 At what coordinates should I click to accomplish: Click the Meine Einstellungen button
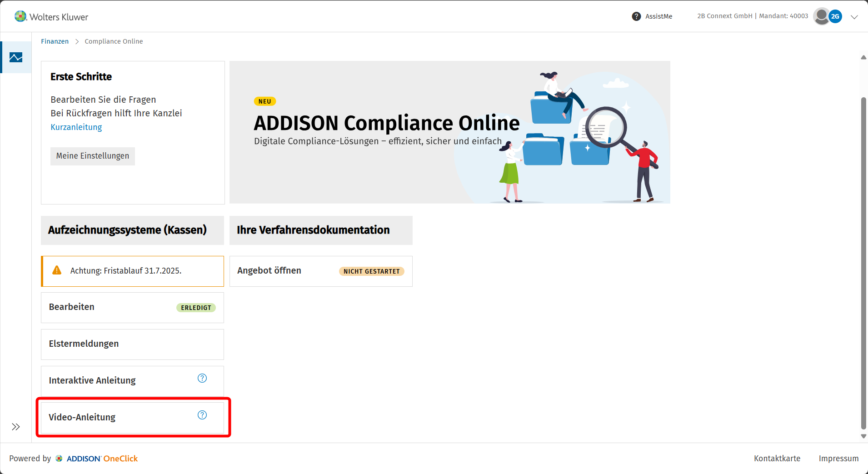coord(93,156)
